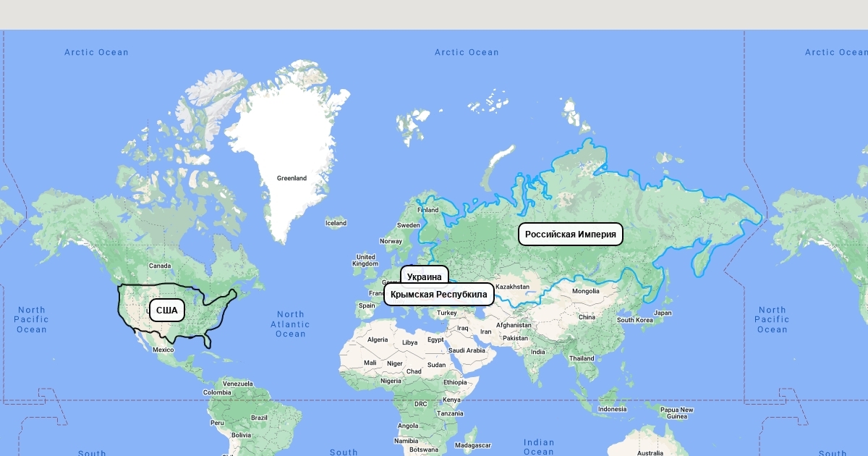This screenshot has height=456, width=868.
Task: Click the Iceland map label
Action: pyautogui.click(x=336, y=223)
